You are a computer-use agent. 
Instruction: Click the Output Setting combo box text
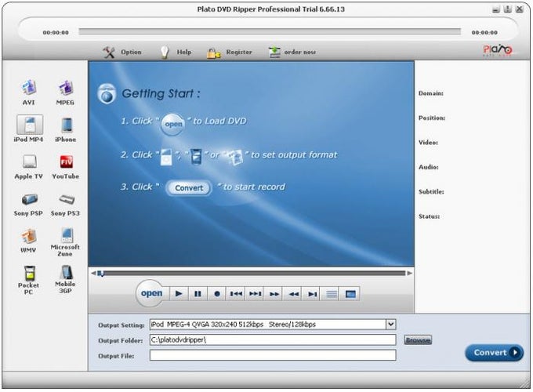point(268,325)
